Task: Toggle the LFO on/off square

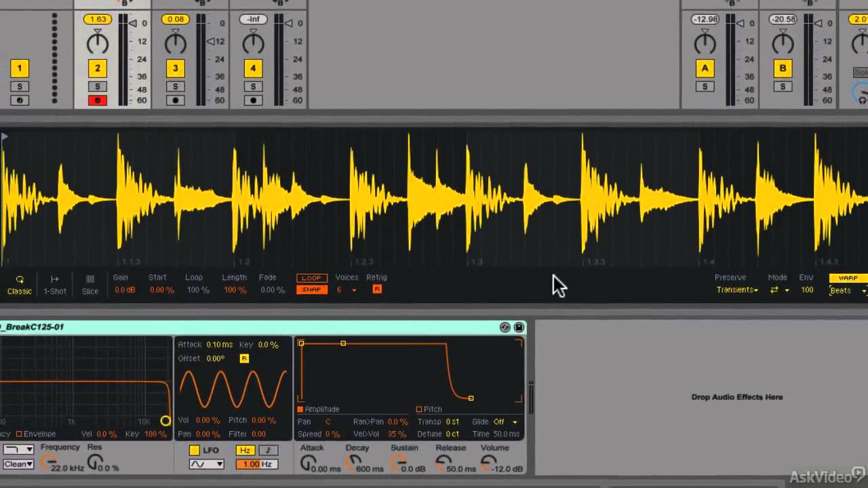Action: click(x=195, y=450)
